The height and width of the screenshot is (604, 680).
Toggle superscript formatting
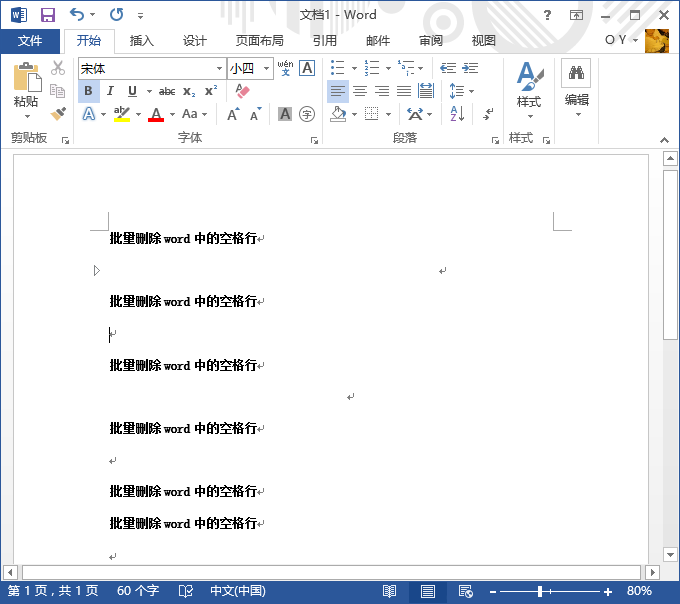click(x=211, y=91)
